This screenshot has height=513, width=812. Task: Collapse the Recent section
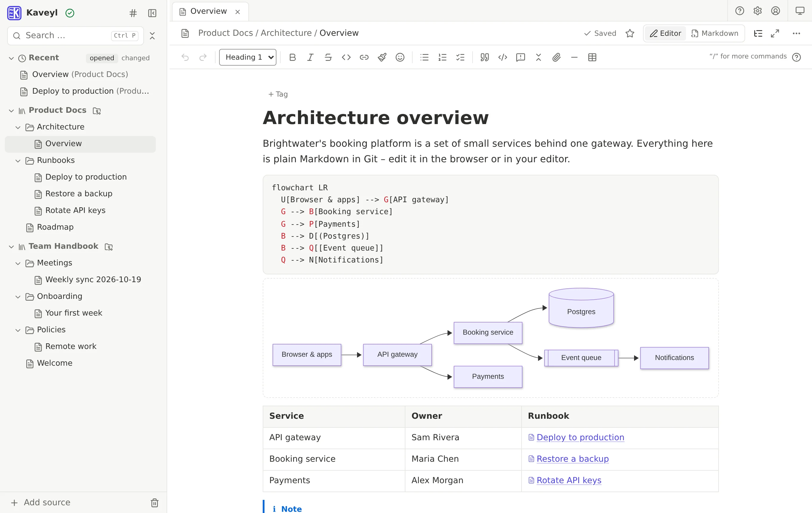tap(11, 58)
